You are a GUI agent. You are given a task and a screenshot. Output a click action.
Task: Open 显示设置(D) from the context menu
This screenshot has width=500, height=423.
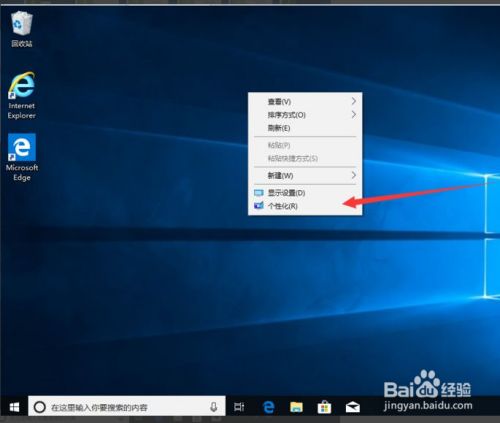coord(305,193)
